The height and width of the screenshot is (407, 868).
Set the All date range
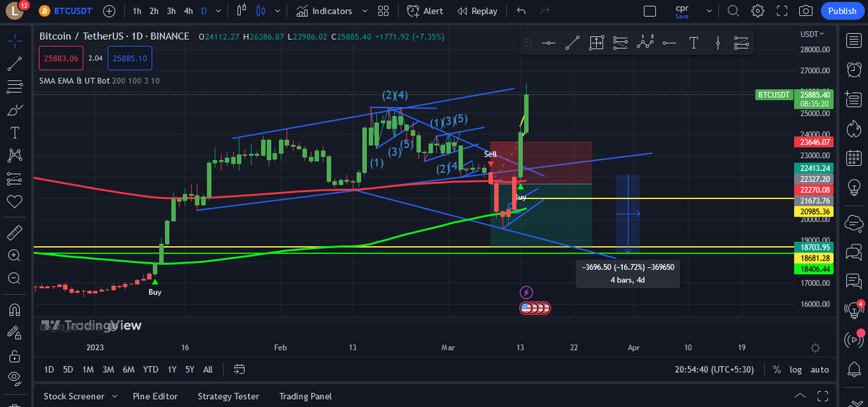tap(208, 369)
